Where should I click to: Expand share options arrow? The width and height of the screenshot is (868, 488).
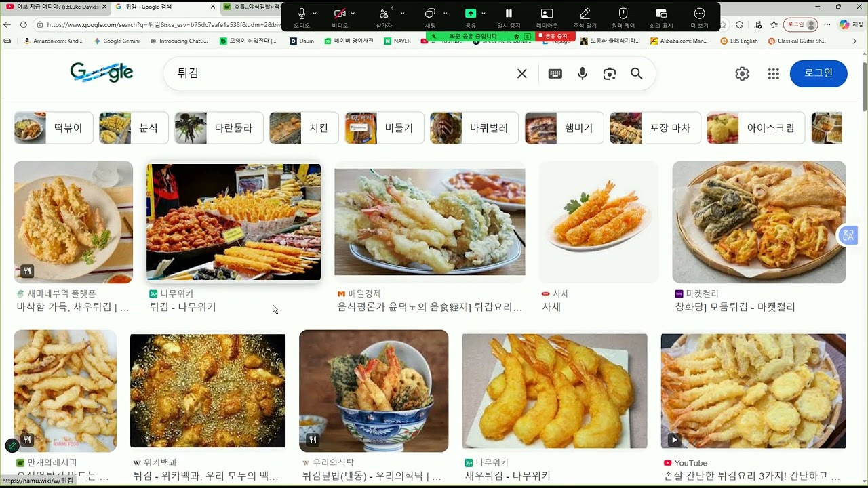click(483, 14)
